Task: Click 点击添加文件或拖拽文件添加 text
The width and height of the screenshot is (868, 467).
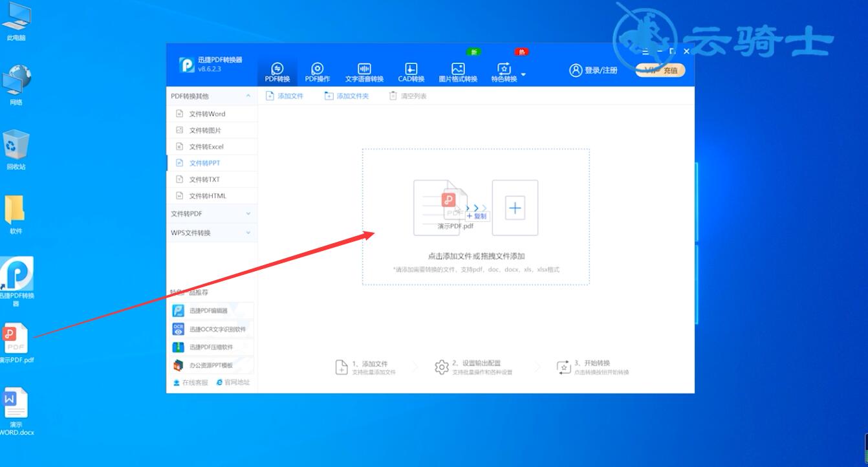Action: click(476, 256)
